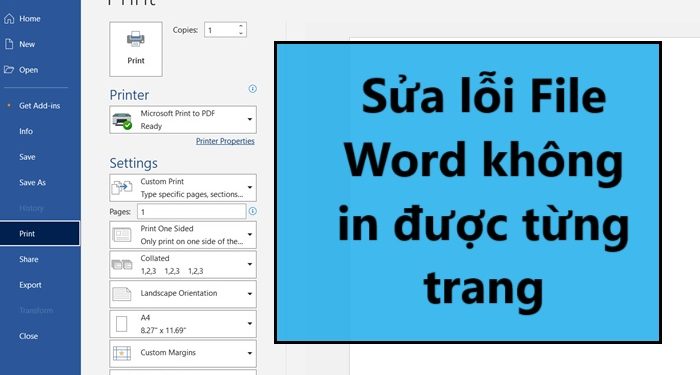Click the Custom Margins icon
700x375 pixels.
(121, 353)
